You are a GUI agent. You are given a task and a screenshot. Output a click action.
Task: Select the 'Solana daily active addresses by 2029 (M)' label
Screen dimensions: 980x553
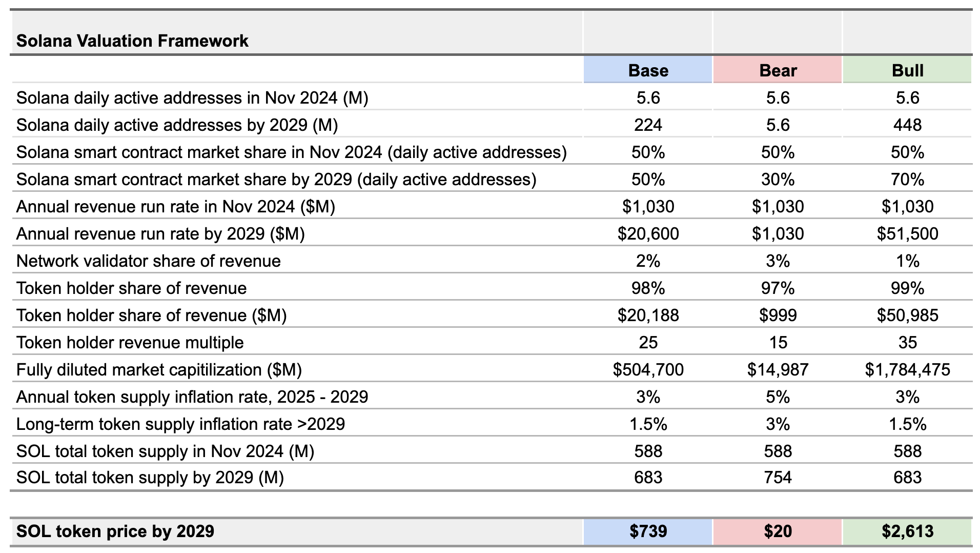[x=177, y=125]
